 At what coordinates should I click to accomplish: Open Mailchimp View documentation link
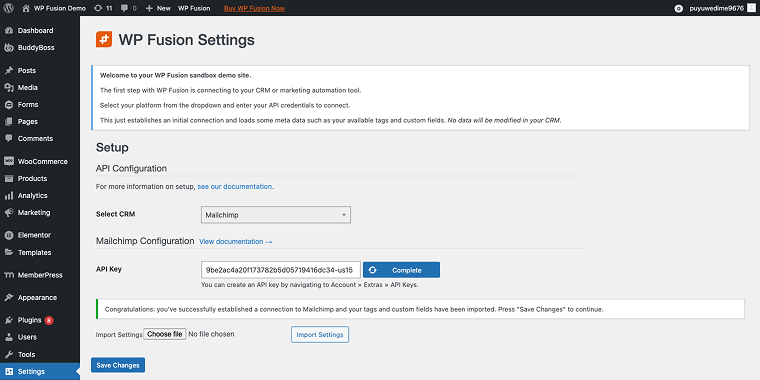click(236, 241)
